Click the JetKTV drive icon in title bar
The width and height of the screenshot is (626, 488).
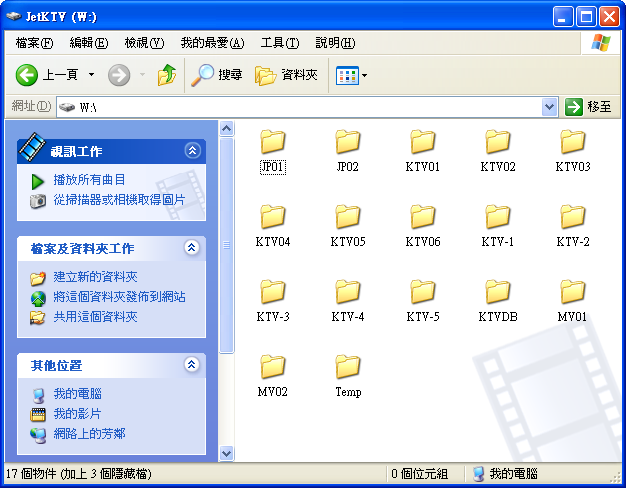coord(14,16)
